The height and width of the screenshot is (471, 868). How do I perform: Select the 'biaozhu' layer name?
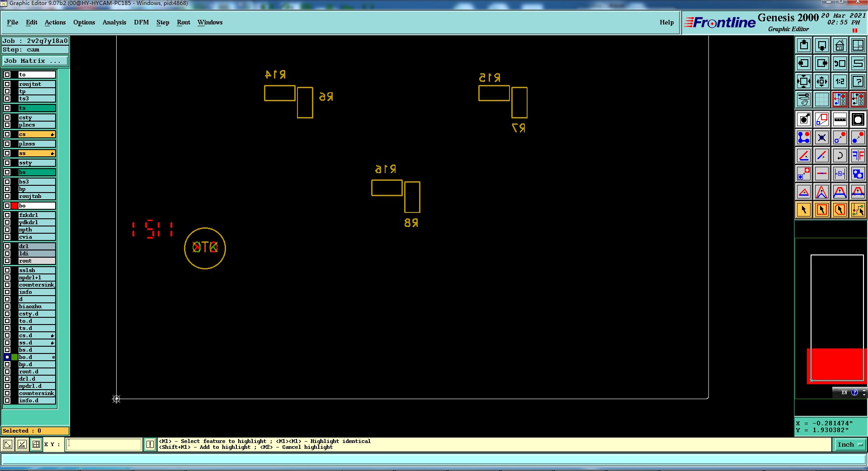37,306
